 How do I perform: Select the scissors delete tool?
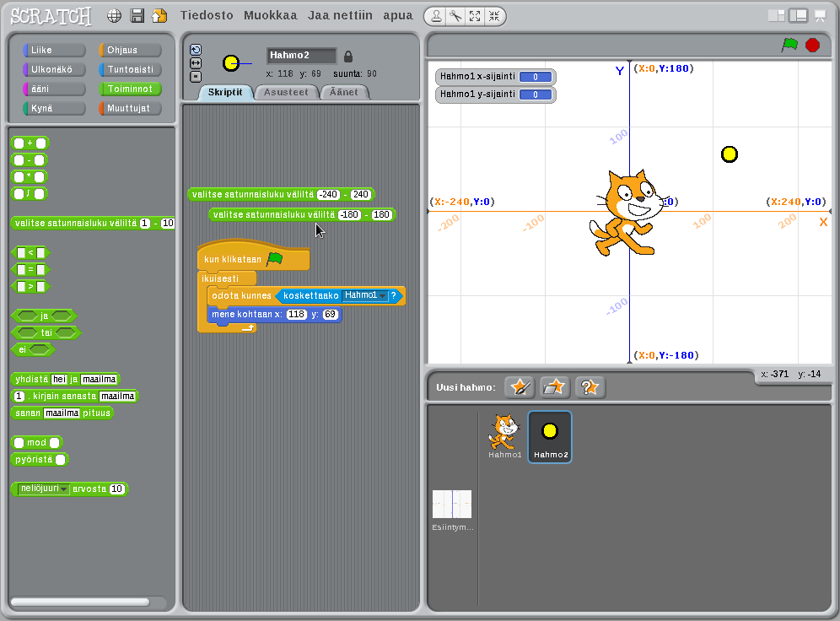pos(456,17)
